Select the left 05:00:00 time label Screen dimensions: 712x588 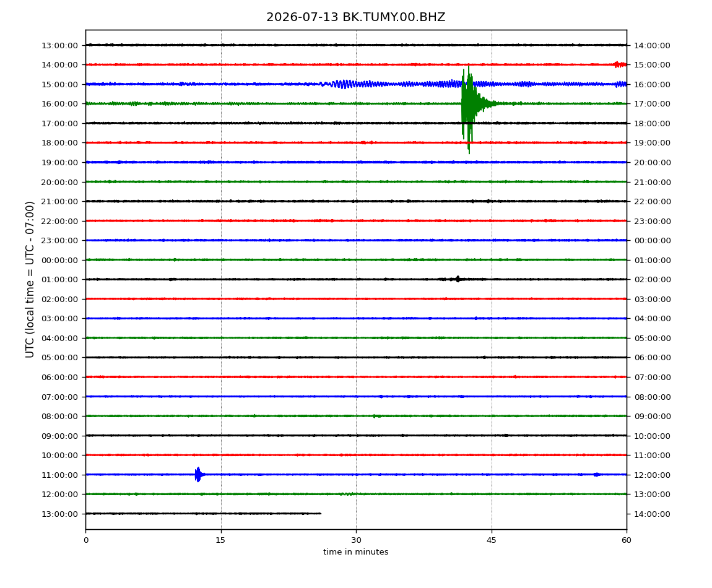click(59, 358)
